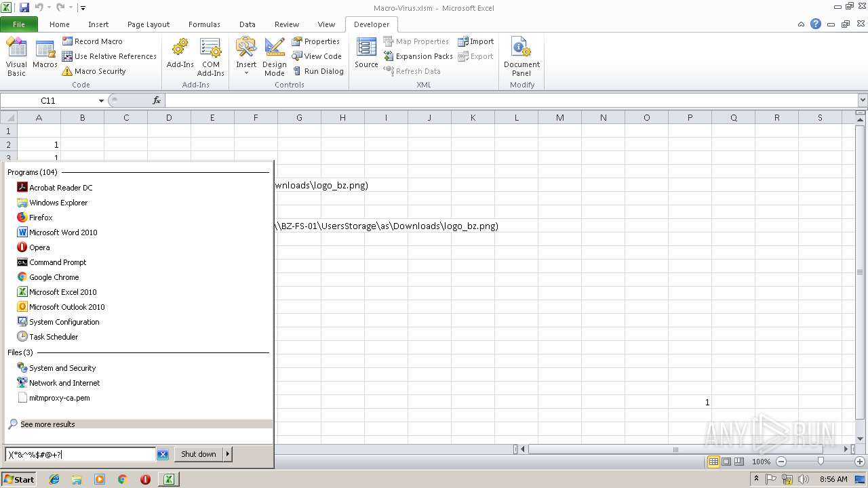Switch to Page Layout view in status bar
The image size is (868, 488).
click(x=726, y=462)
